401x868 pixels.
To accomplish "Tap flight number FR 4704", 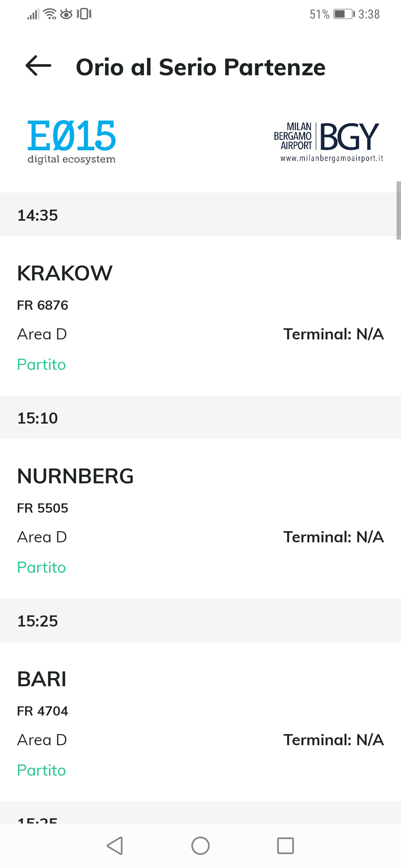I will coord(43,711).
